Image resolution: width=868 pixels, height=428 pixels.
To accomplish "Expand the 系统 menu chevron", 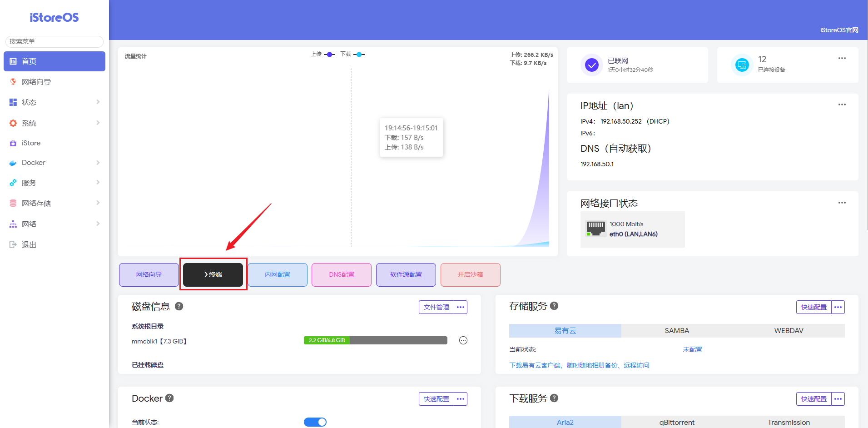I will tap(98, 123).
